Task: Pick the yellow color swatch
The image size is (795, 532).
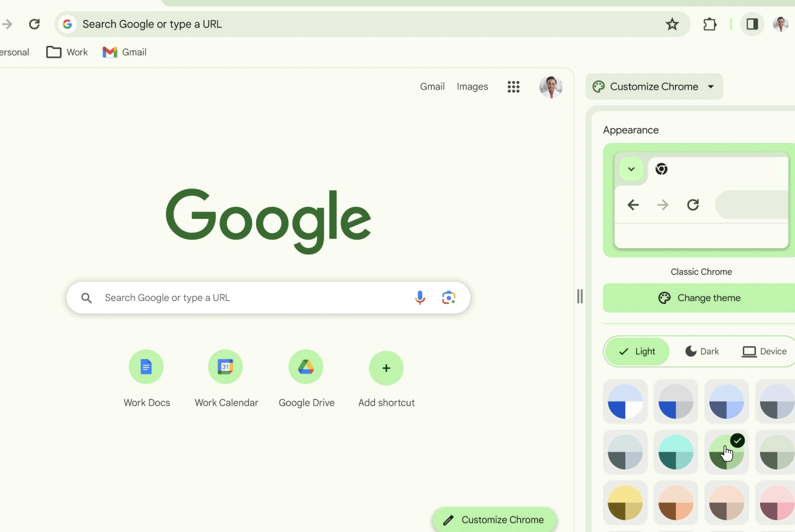Action: click(x=625, y=503)
